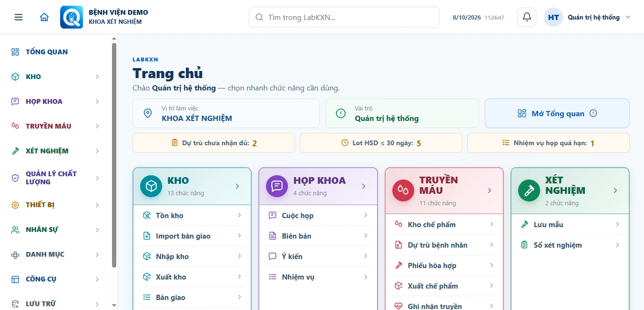Click the HỌP KHOA card header arrow
Screen dimensions: 644x310
pos(364,186)
